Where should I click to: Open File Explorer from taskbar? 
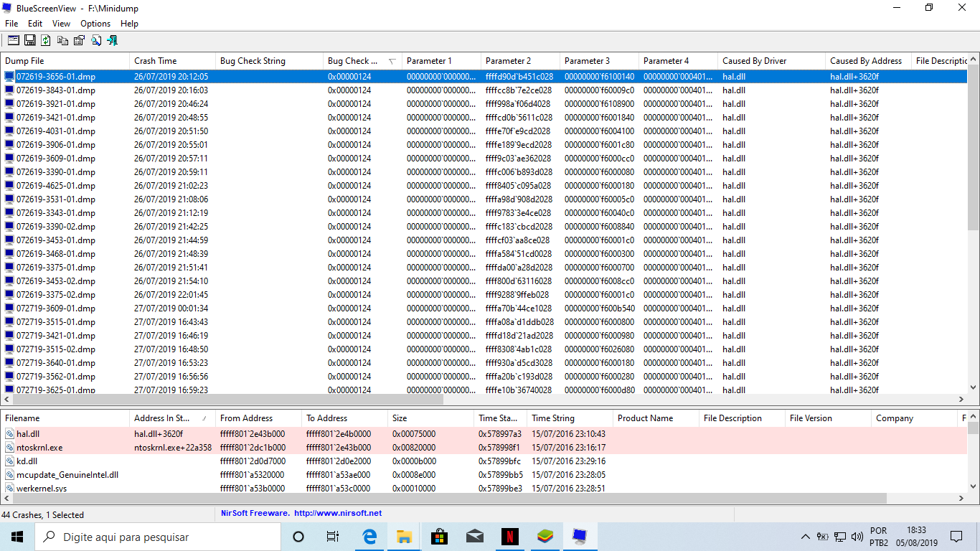point(404,537)
